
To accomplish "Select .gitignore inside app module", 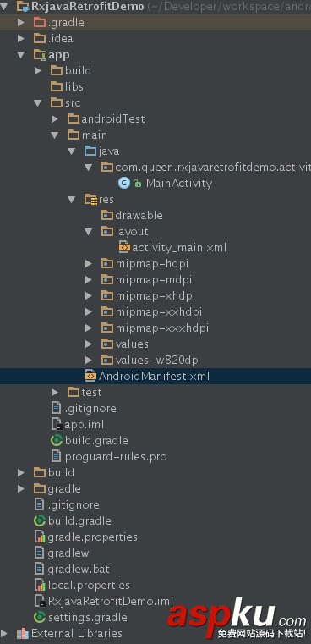I will pos(90,408).
